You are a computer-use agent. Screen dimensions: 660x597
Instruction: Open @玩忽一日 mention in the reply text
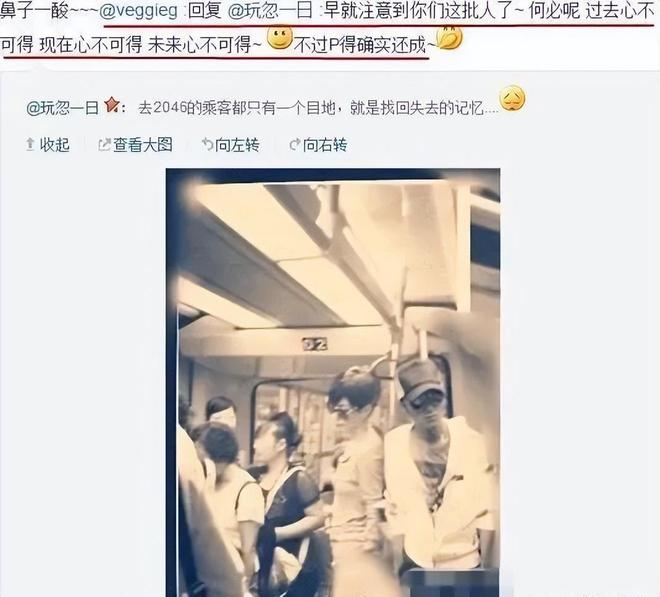coord(270,11)
